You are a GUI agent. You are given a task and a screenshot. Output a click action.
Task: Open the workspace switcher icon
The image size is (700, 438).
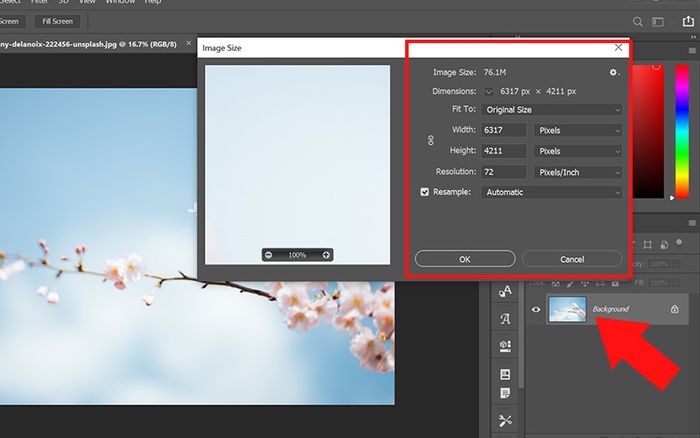click(x=658, y=22)
